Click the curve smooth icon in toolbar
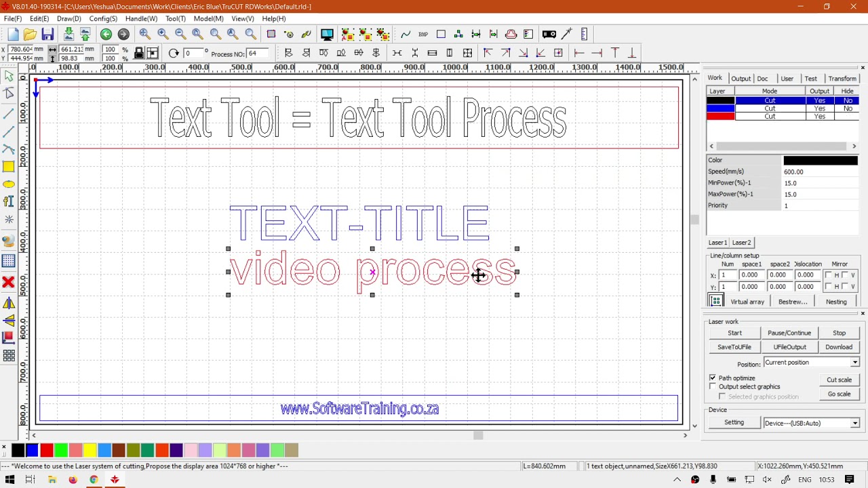Screen dimensions: 868x488 [x=406, y=35]
